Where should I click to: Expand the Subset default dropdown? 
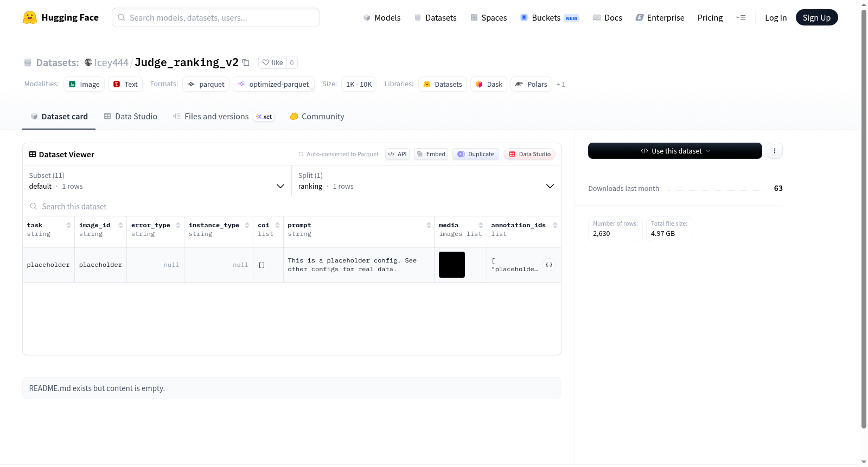pos(157,181)
